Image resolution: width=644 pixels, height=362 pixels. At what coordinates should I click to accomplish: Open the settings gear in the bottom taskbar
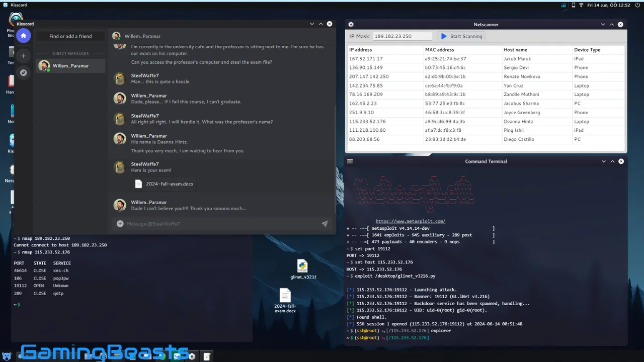[x=192, y=356]
